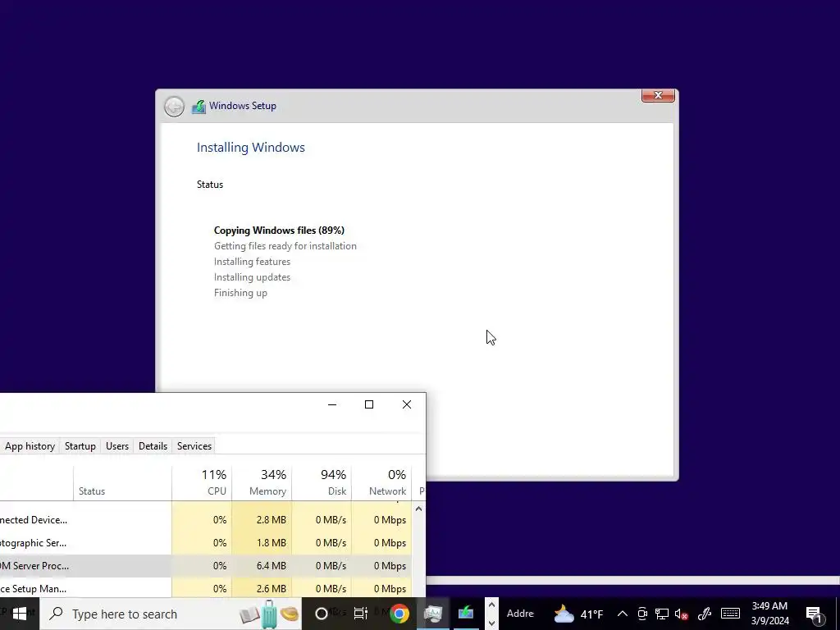The image size is (840, 630).
Task: Open the touch keyboard tray icon
Action: tap(730, 614)
